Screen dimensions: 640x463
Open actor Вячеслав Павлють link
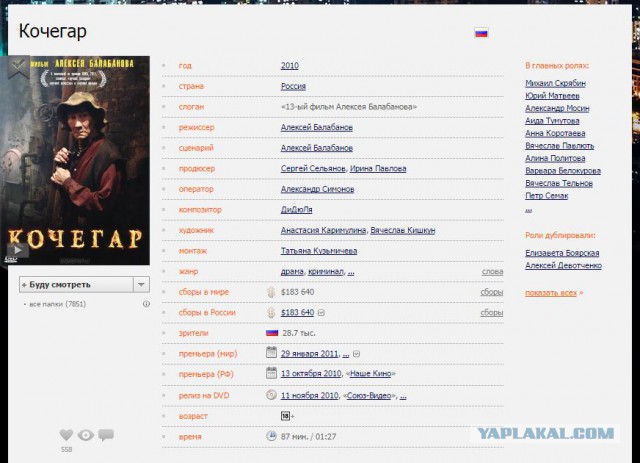pos(560,146)
